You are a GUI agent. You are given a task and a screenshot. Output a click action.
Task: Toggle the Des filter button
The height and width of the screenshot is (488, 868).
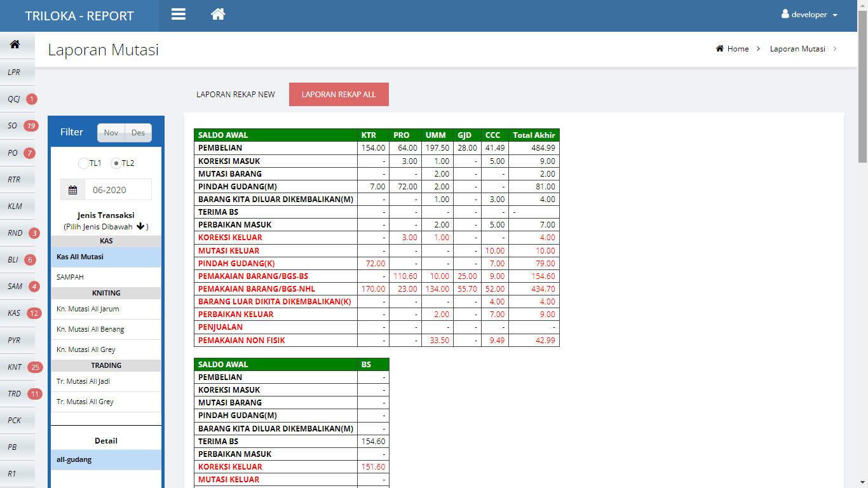[139, 133]
